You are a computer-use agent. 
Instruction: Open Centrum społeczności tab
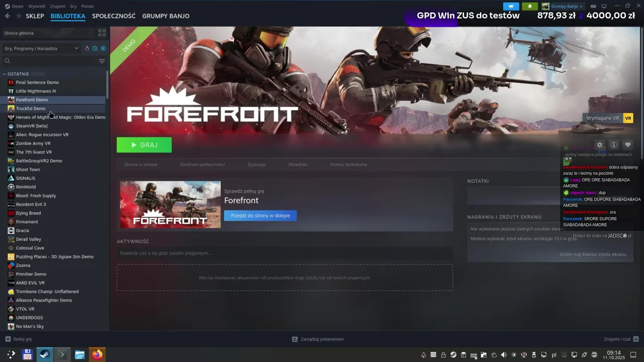pos(202,164)
